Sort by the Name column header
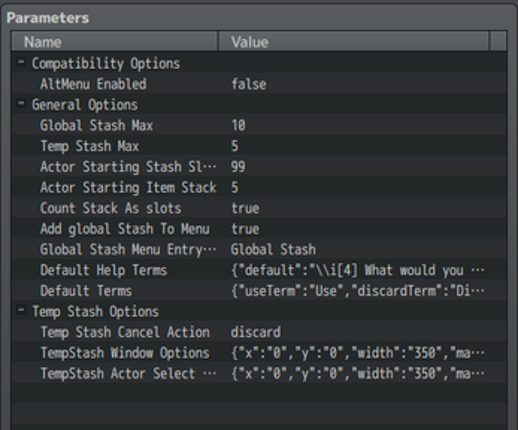 pyautogui.click(x=115, y=42)
